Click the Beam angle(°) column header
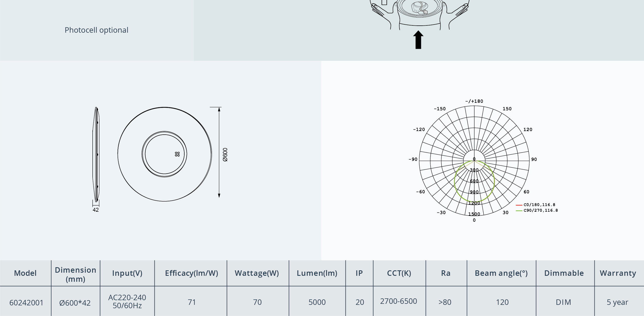 (x=501, y=273)
